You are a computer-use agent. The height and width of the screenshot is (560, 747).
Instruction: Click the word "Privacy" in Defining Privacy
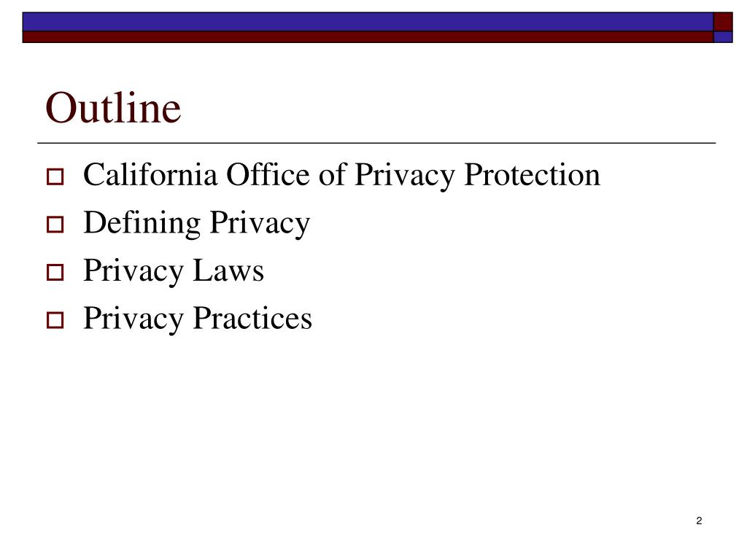(260, 223)
